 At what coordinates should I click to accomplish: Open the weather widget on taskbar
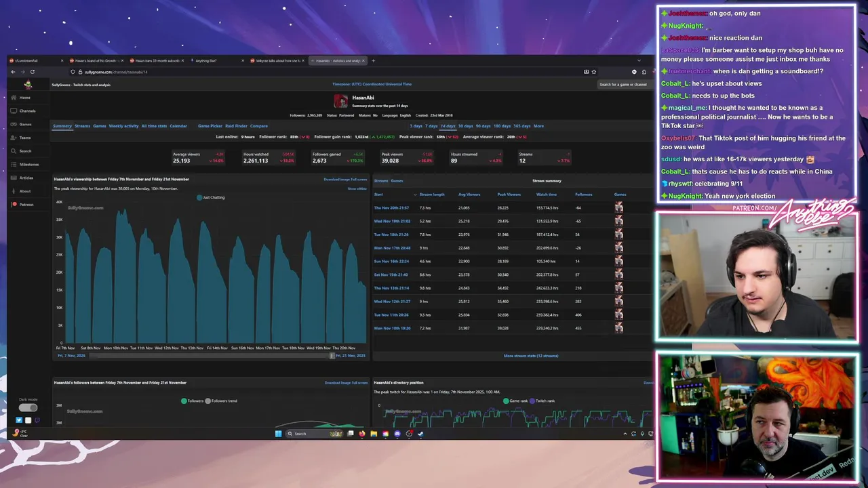point(20,434)
